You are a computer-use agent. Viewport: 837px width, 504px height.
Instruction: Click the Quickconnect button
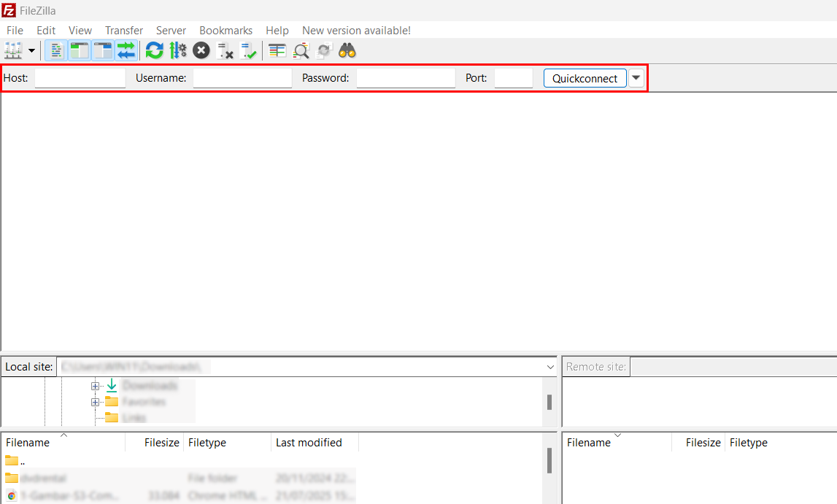tap(585, 78)
